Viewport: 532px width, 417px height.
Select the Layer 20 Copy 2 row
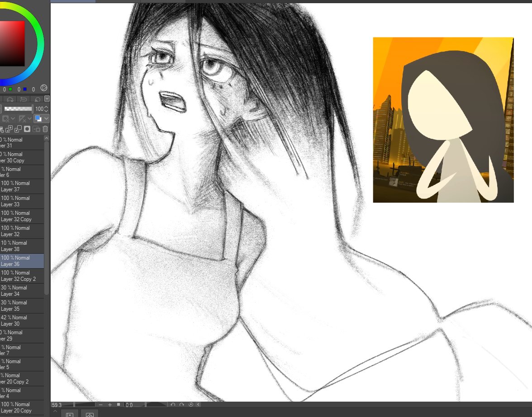[x=22, y=378]
